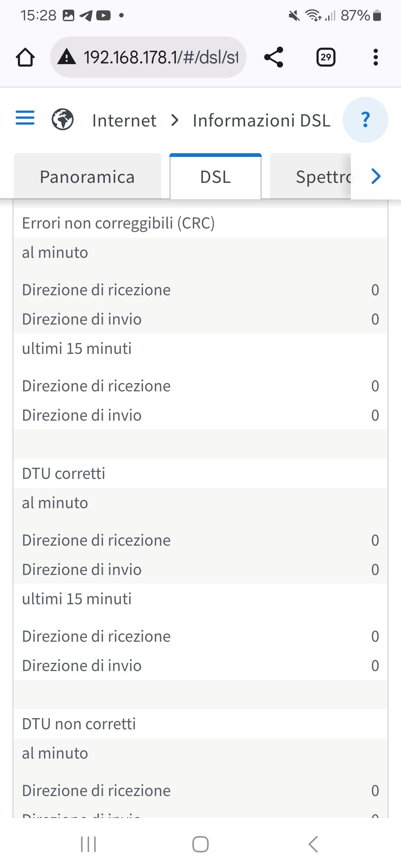
Task: Switch to the Panoramica tab
Action: (x=87, y=177)
